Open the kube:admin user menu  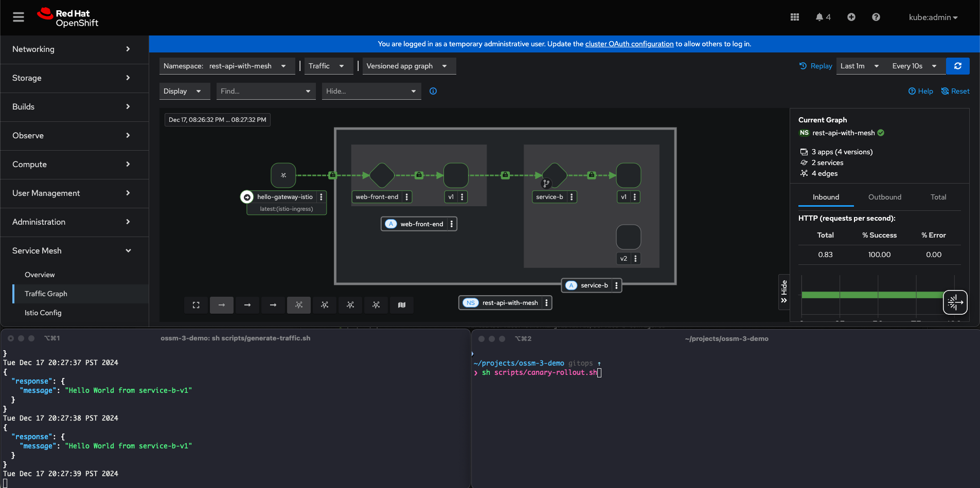(933, 17)
